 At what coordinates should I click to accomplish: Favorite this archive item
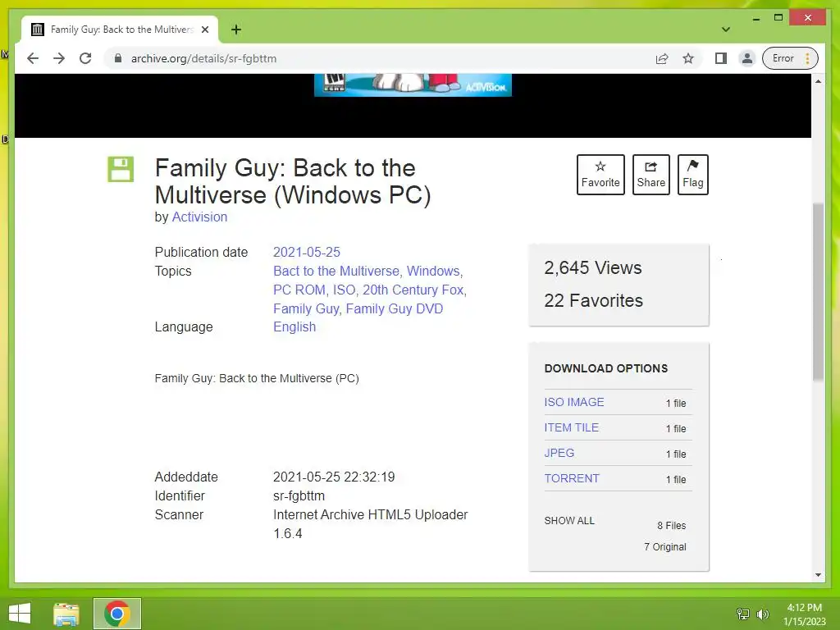(600, 175)
